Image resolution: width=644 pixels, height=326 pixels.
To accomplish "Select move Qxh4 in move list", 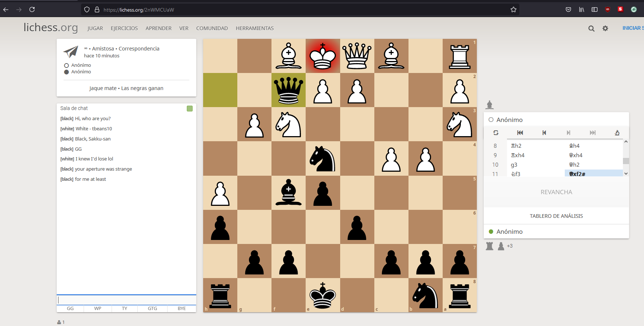I will pyautogui.click(x=576, y=155).
